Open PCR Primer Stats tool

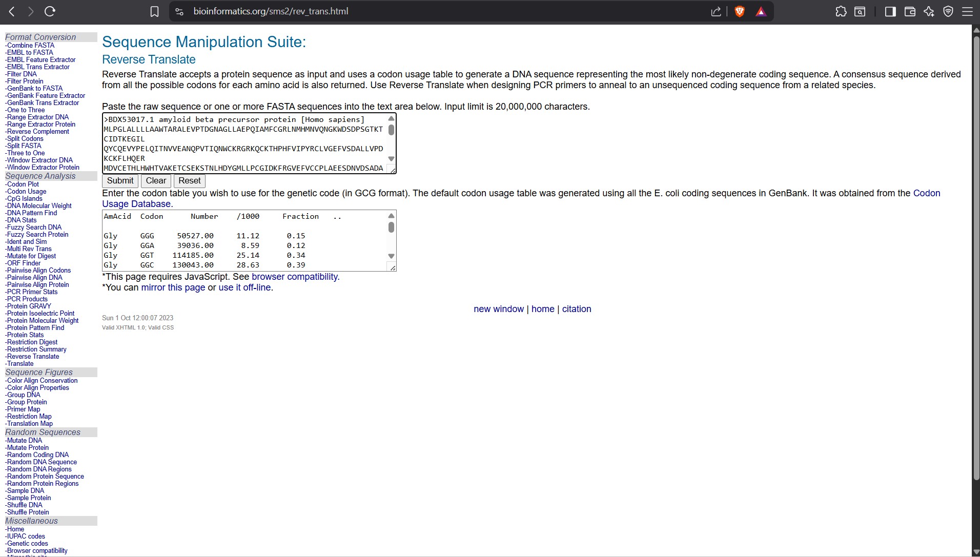[x=32, y=292]
